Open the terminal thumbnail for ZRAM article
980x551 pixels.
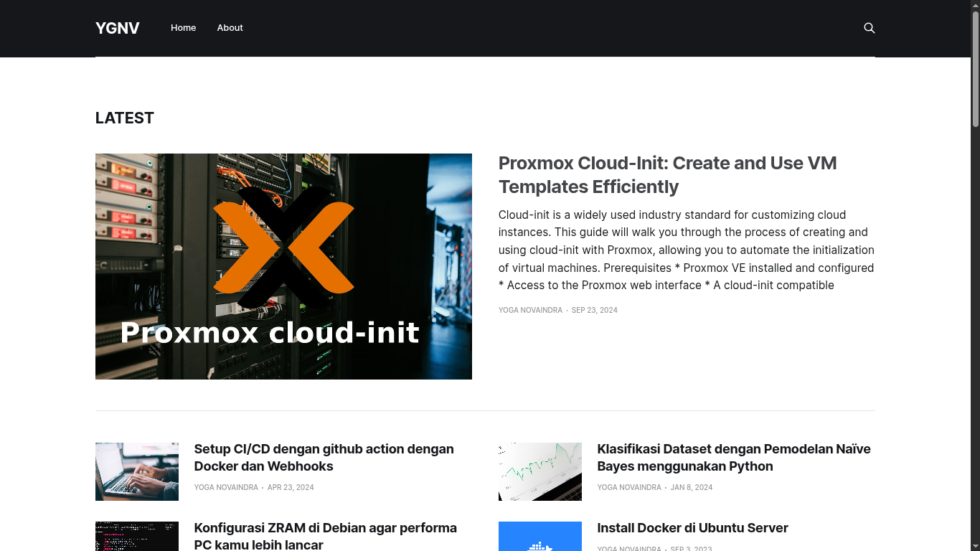tap(137, 536)
